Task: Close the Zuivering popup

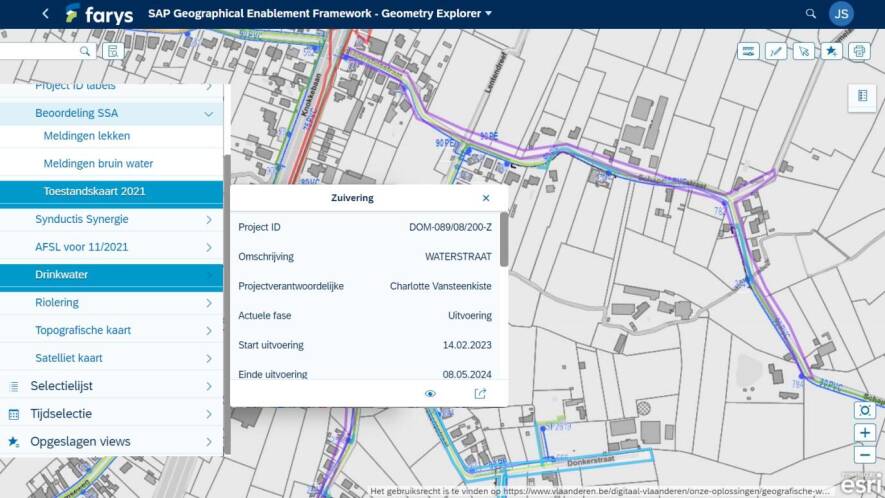Action: [x=486, y=198]
